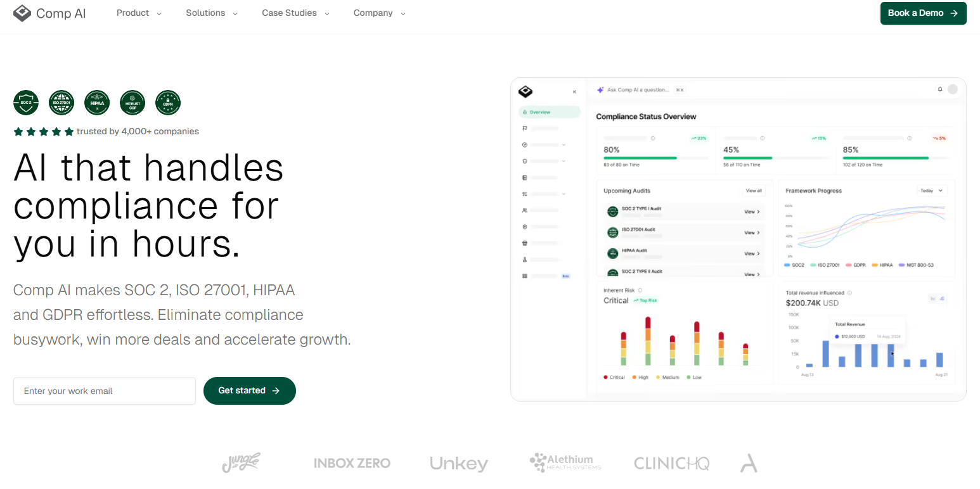Click the HIPAA Audit row badge icon
Screen dimensions: 980x489
point(612,253)
